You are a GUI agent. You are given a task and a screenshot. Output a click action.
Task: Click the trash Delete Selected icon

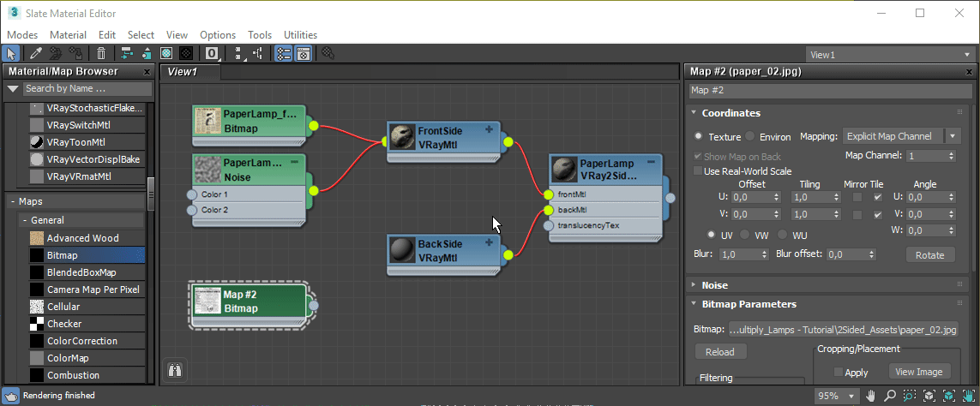101,54
